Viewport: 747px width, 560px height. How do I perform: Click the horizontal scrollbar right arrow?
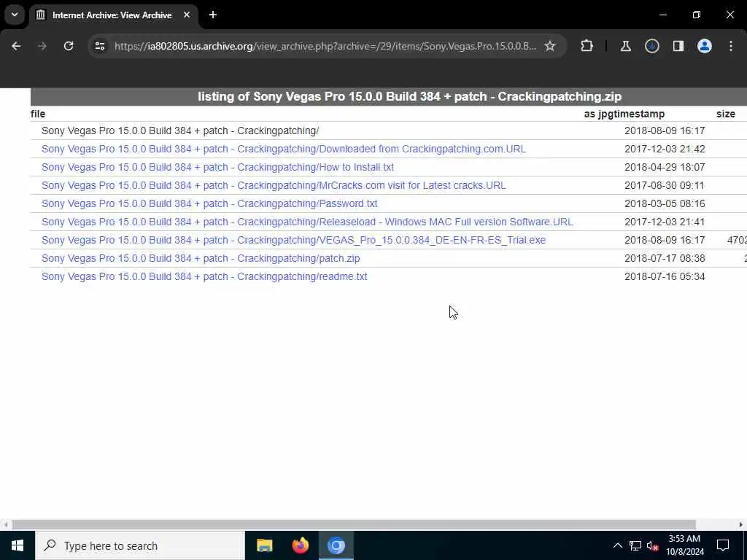click(x=741, y=525)
